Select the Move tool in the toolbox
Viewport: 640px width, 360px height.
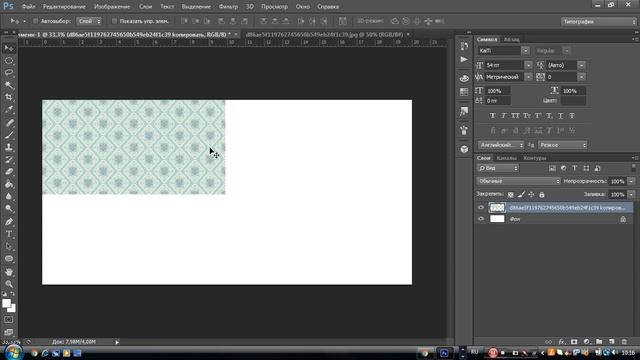9,48
